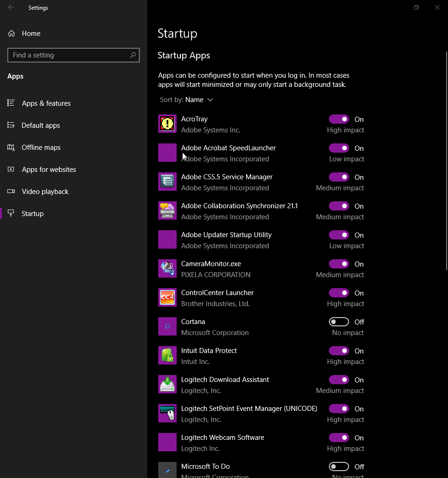Screen dimensions: 448x478
Task: Click the Default apps sidebar icon
Action: coord(11,125)
